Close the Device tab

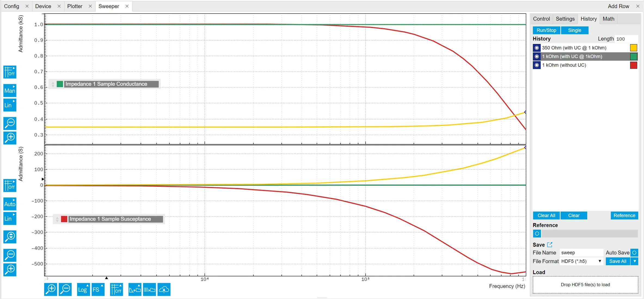click(x=59, y=6)
